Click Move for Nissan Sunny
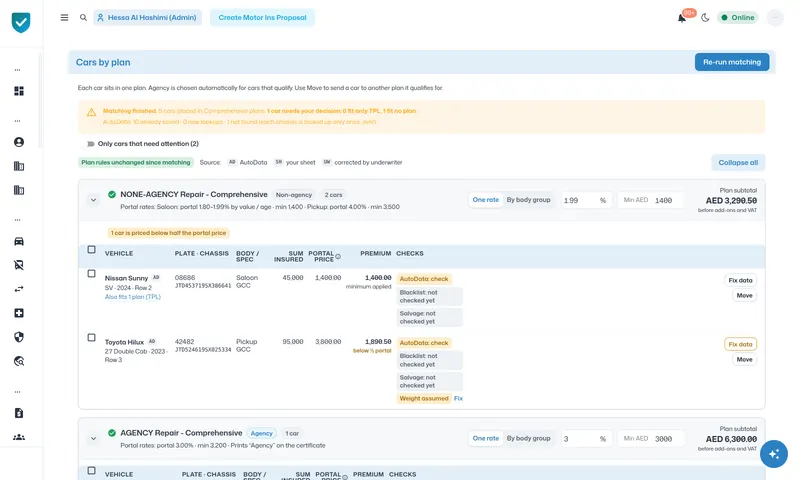 coord(744,295)
